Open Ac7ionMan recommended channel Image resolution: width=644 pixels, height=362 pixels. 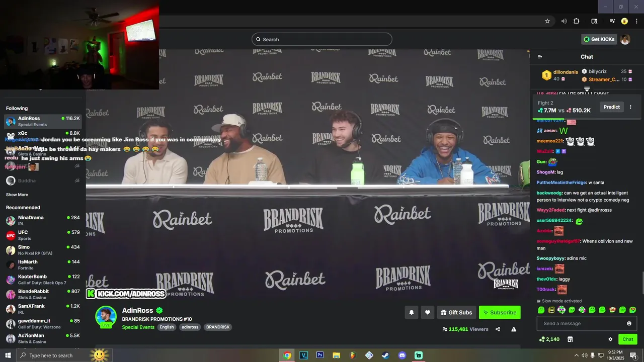[43, 338]
